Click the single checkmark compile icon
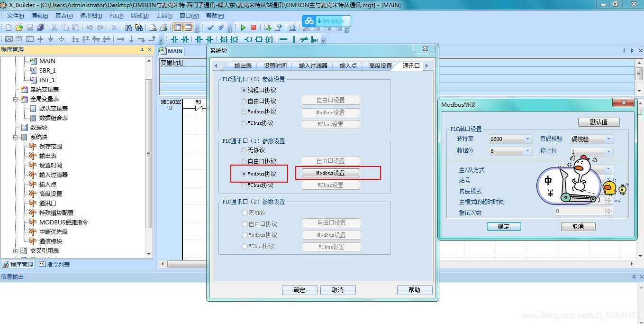This screenshot has width=644, height=324. (210, 28)
